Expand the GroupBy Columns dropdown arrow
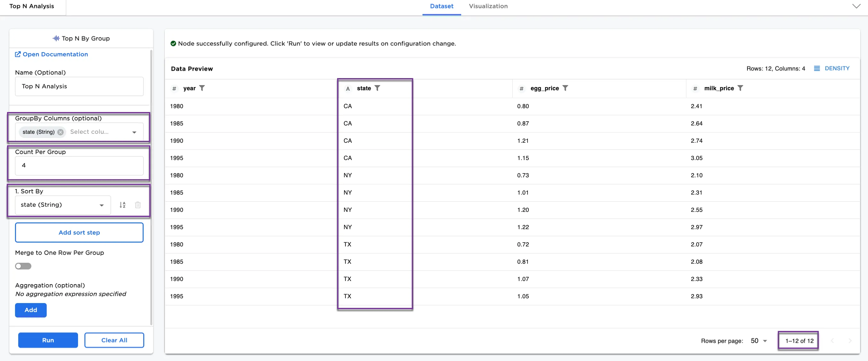Screen dimensions: 868x361 (134, 132)
